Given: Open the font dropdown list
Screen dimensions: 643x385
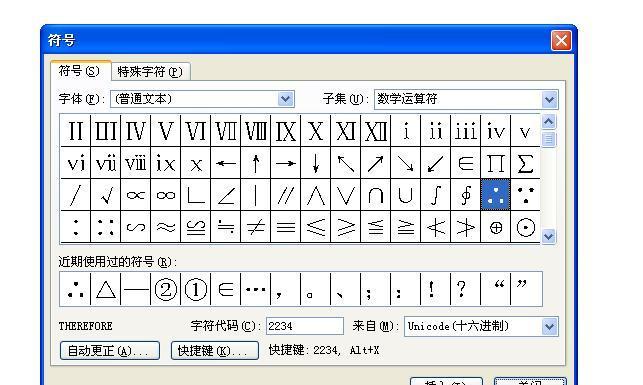Looking at the screenshot, I should [x=285, y=99].
